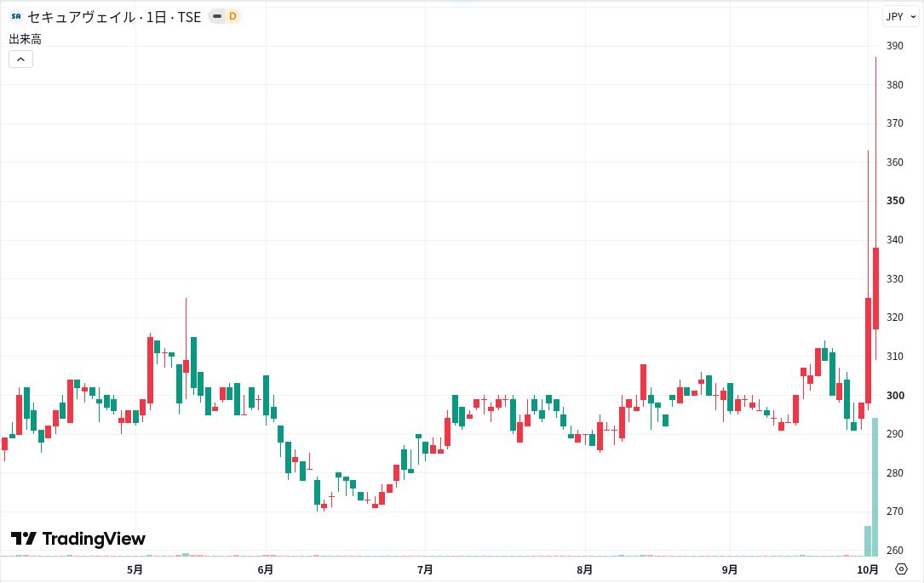The image size is (924, 583).
Task: Click the 8月 time axis label
Action: (x=584, y=569)
